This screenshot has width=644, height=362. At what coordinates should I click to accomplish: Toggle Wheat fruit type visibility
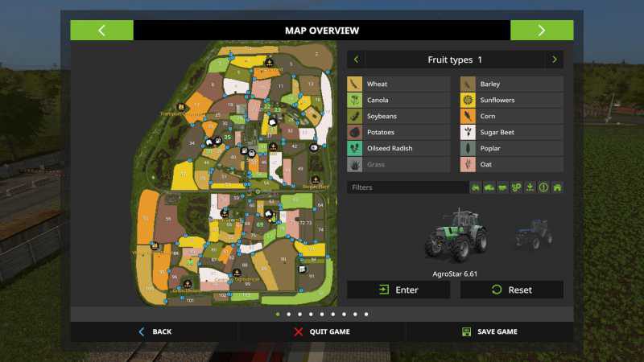click(x=398, y=84)
